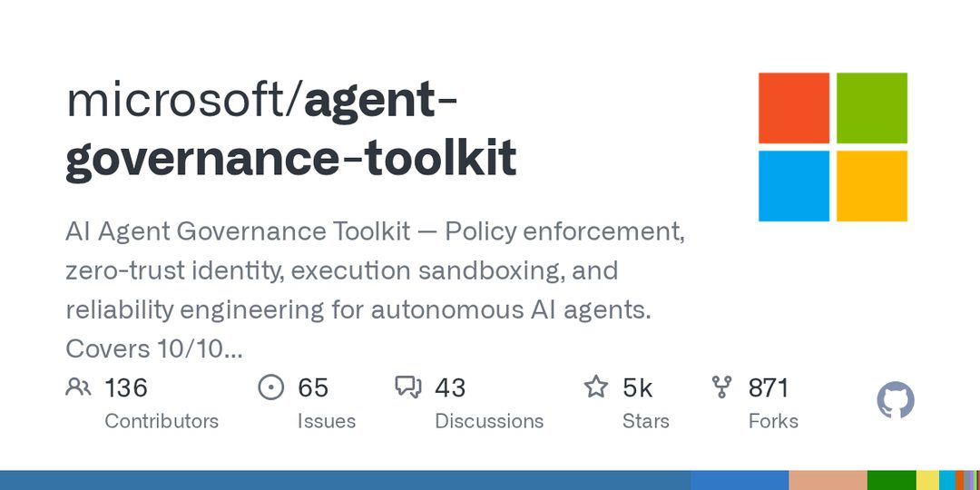Click the yellow Microsoft logo square
The image size is (980, 490).
point(872,186)
